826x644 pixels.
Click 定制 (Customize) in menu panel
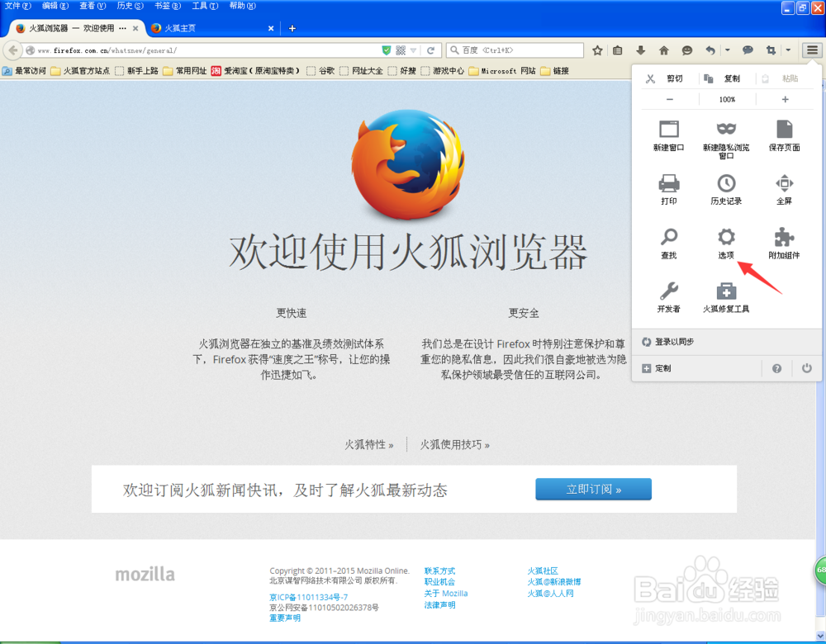coord(657,368)
